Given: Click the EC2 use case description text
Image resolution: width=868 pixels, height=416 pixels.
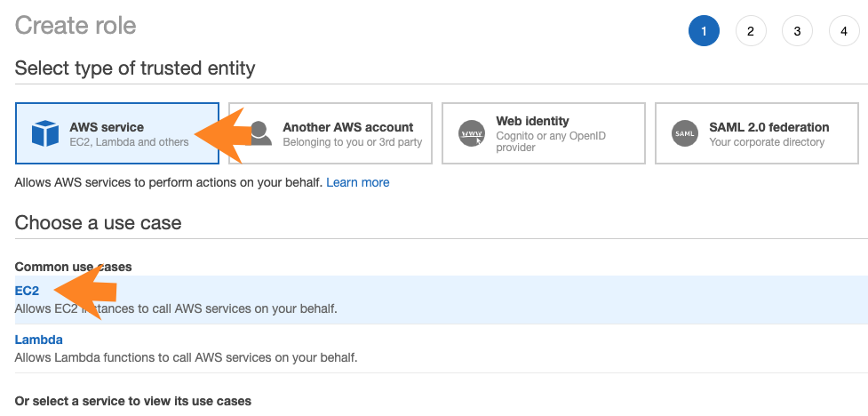Looking at the screenshot, I should (176, 308).
